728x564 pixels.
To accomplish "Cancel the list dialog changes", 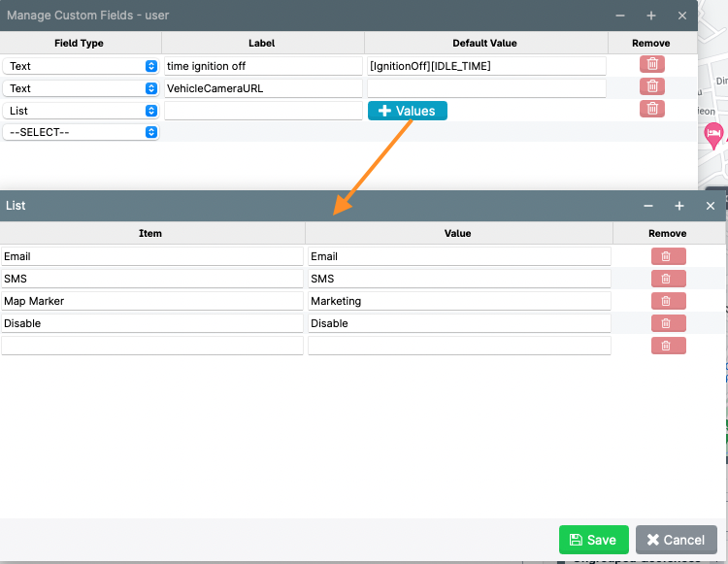I will pyautogui.click(x=676, y=540).
